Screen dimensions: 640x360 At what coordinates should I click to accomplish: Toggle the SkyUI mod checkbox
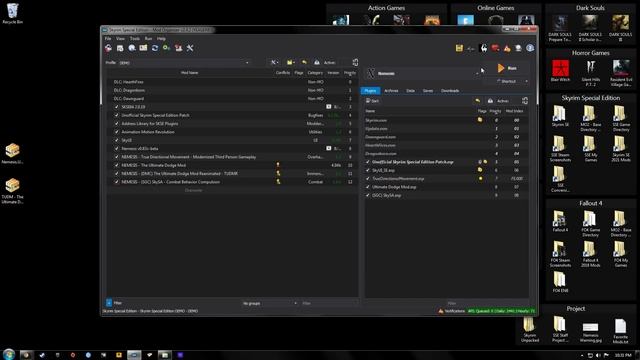click(116, 140)
